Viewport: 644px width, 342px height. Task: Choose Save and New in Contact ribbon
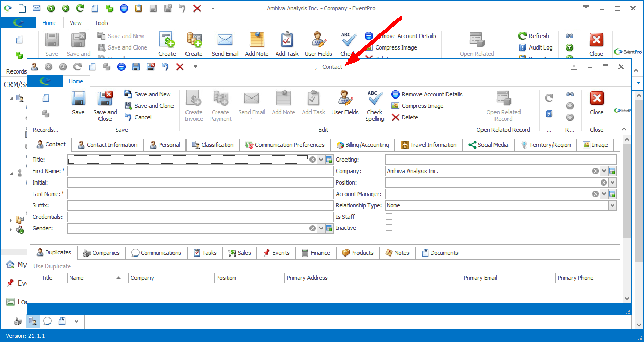pos(147,94)
